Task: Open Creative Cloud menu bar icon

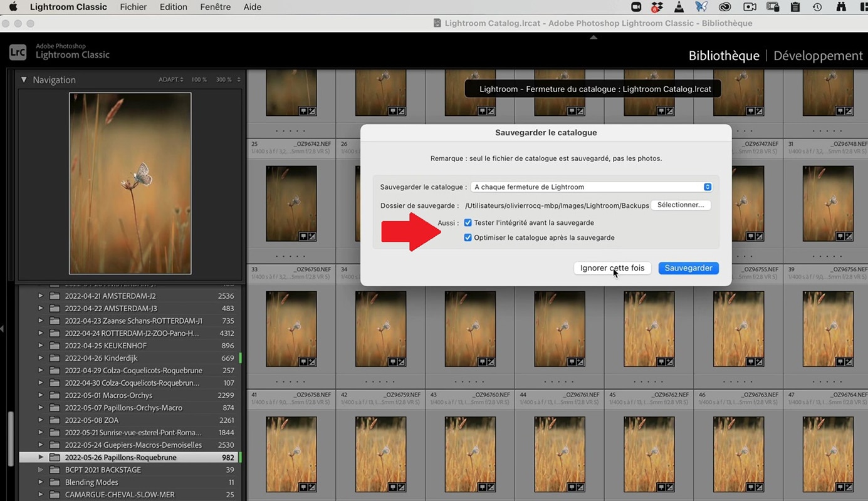Action: click(x=725, y=7)
